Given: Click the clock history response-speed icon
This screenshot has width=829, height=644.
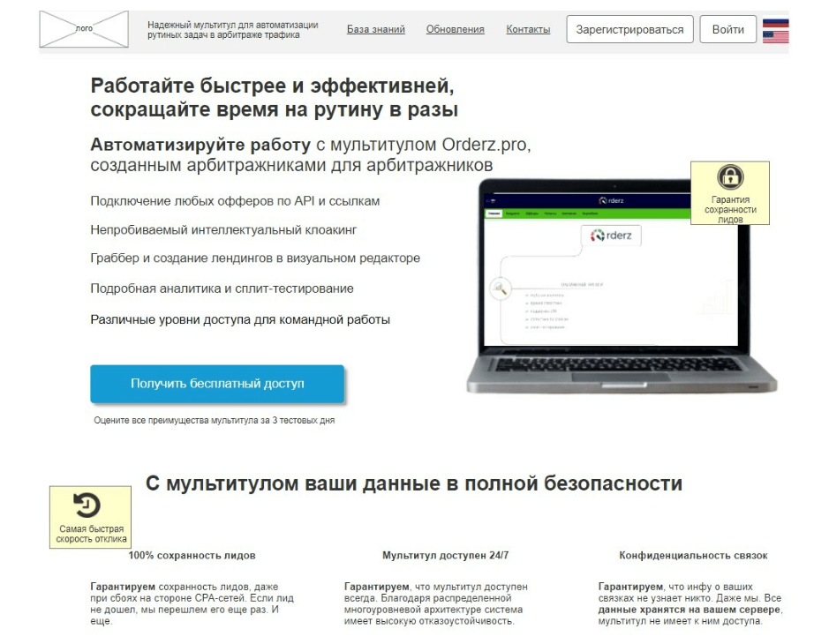Looking at the screenshot, I should 87,505.
